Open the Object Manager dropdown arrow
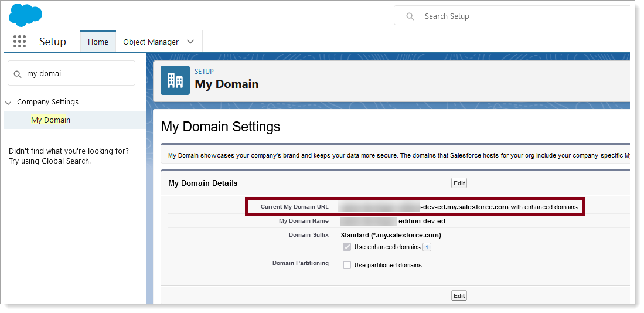This screenshot has height=313, width=644. click(190, 42)
